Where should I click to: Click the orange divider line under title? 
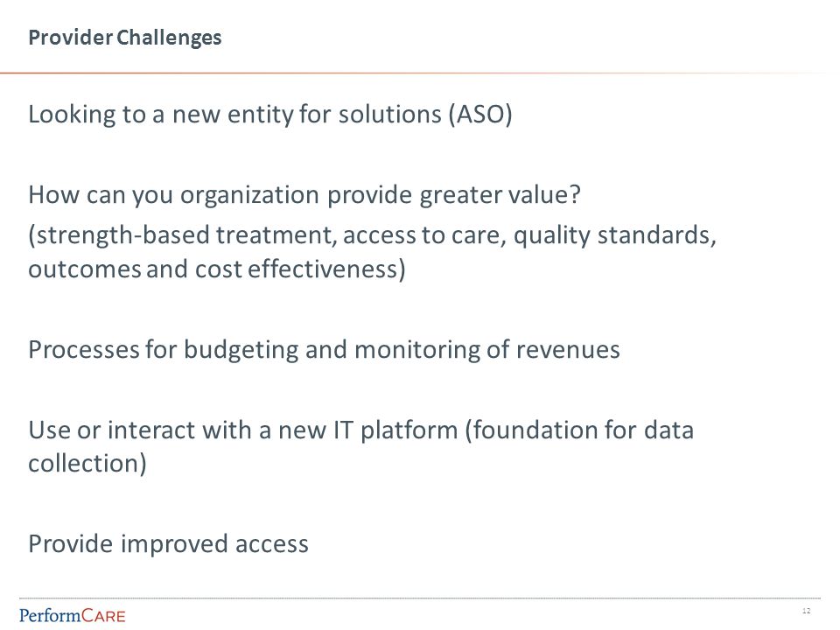tap(412, 73)
